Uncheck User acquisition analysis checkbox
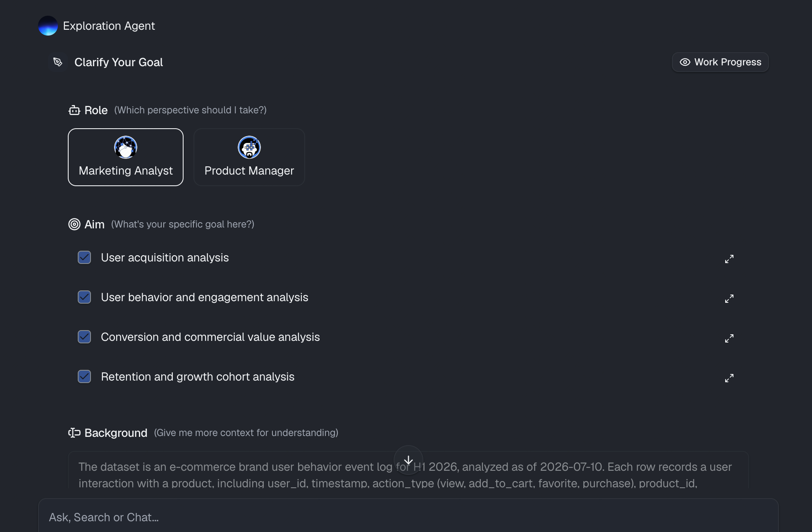The height and width of the screenshot is (532, 812). click(x=84, y=257)
